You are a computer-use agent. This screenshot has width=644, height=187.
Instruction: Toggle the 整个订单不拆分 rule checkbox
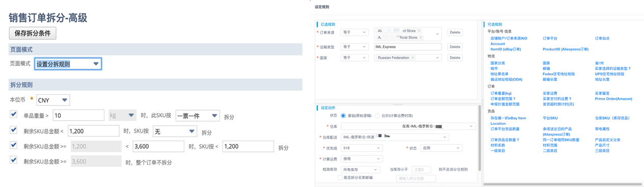tap(14, 160)
